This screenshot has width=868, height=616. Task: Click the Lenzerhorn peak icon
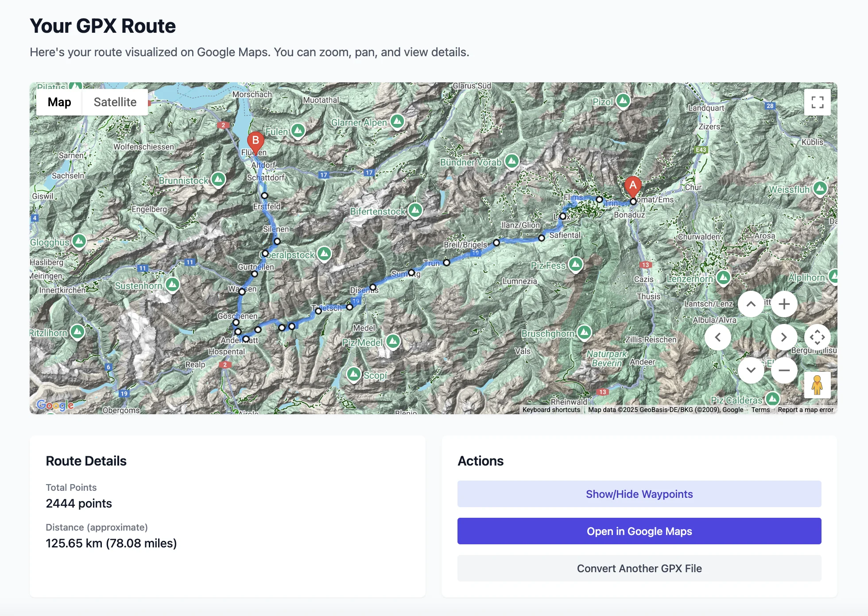(723, 278)
